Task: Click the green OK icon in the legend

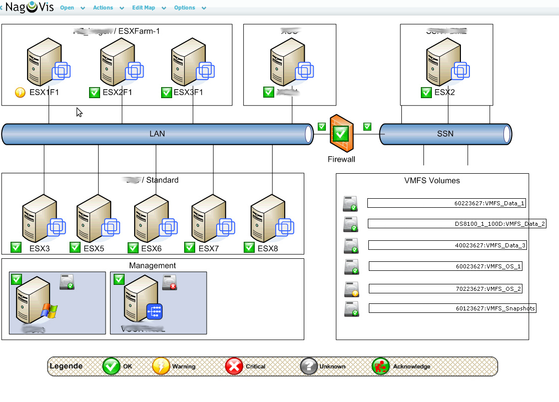Action: 111,366
